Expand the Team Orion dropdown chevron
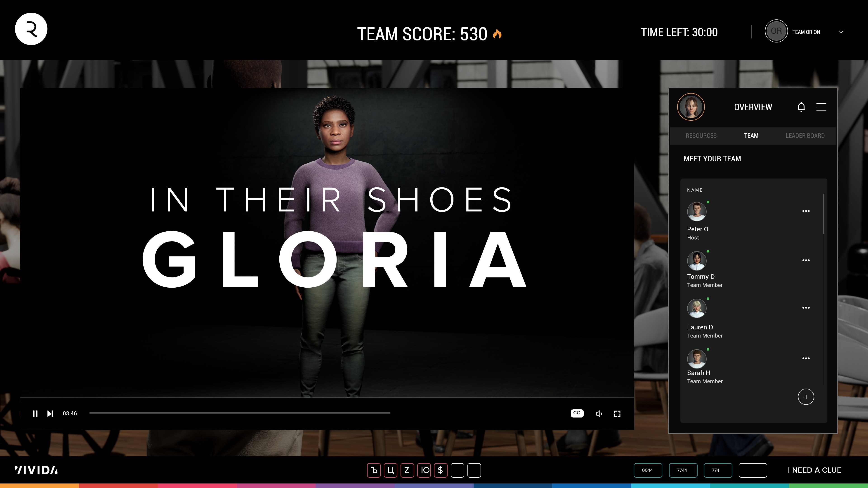The width and height of the screenshot is (868, 488). pyautogui.click(x=841, y=32)
